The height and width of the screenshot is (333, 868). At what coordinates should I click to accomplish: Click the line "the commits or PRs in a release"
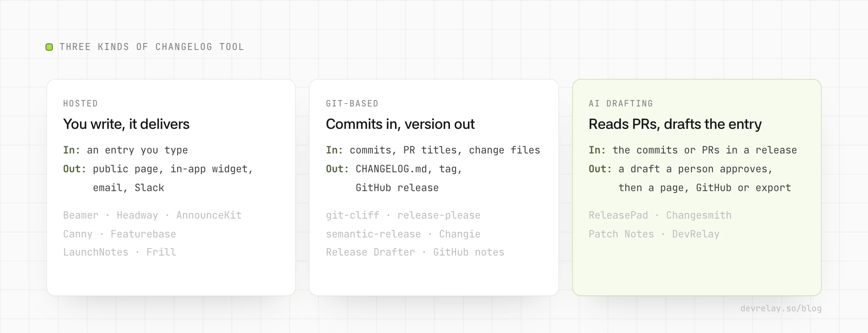pyautogui.click(x=705, y=150)
